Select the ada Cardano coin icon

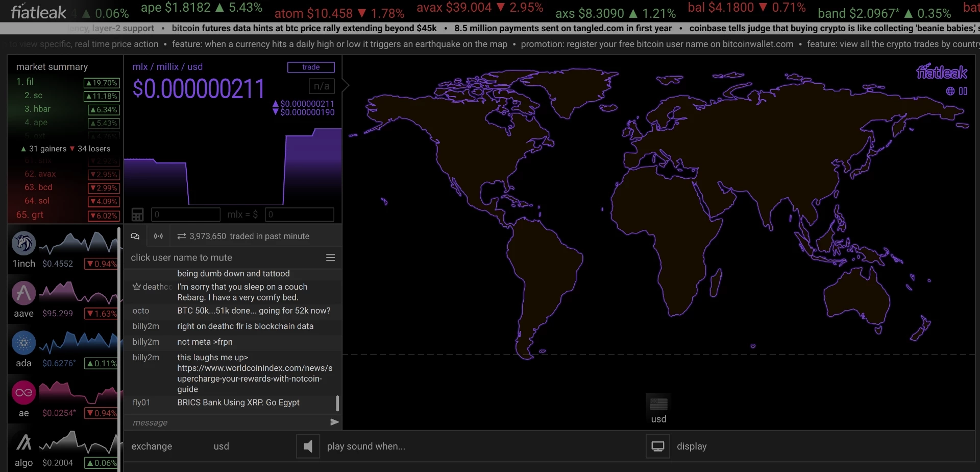[x=23, y=343]
